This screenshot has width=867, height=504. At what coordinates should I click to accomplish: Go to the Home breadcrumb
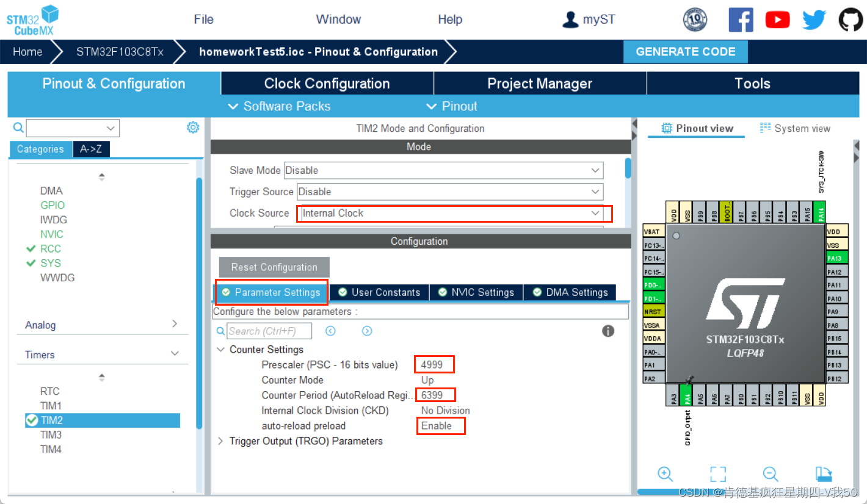[27, 52]
